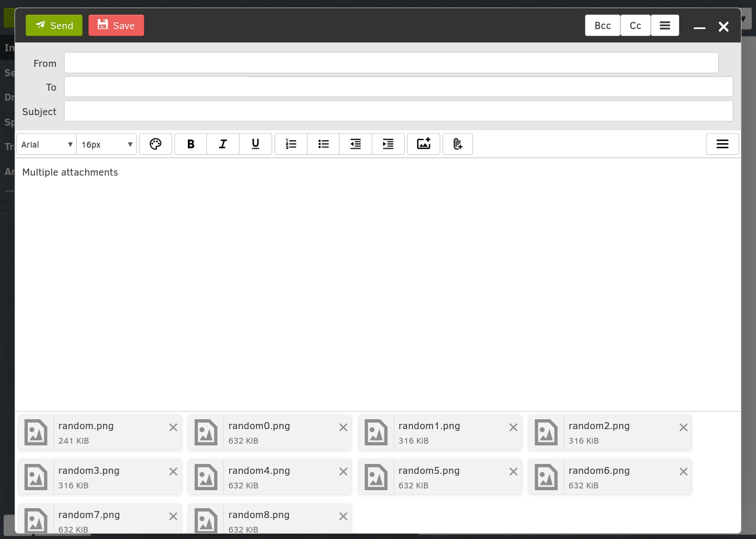Remove the random4.png attachment

coord(343,472)
